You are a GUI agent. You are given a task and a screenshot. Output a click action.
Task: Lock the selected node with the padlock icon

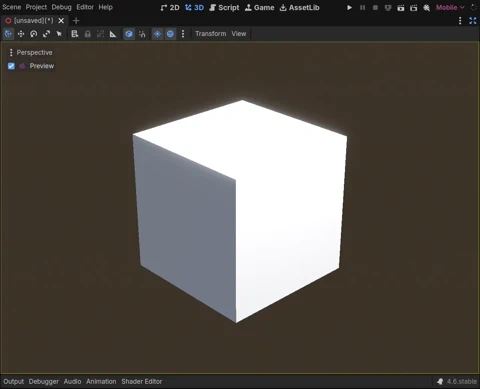(88, 34)
